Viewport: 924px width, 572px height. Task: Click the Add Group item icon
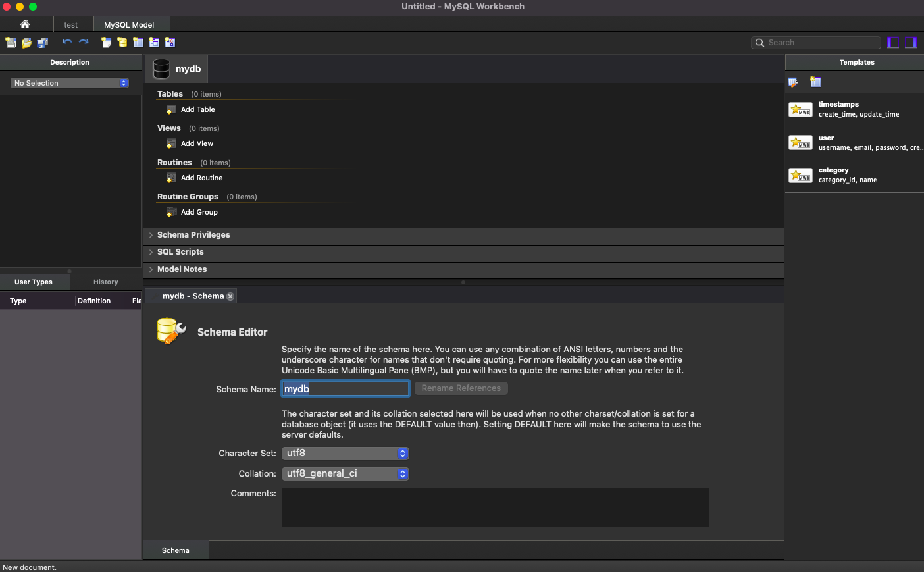[171, 213]
